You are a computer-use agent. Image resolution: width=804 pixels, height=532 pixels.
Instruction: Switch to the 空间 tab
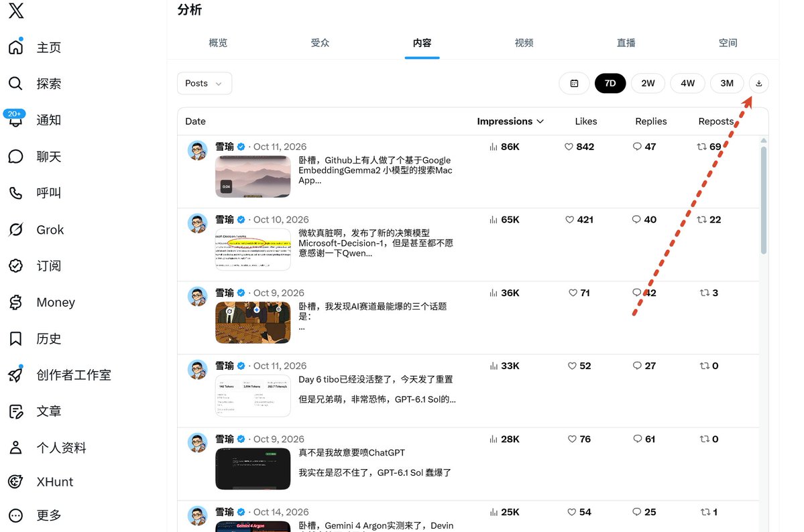click(x=728, y=43)
